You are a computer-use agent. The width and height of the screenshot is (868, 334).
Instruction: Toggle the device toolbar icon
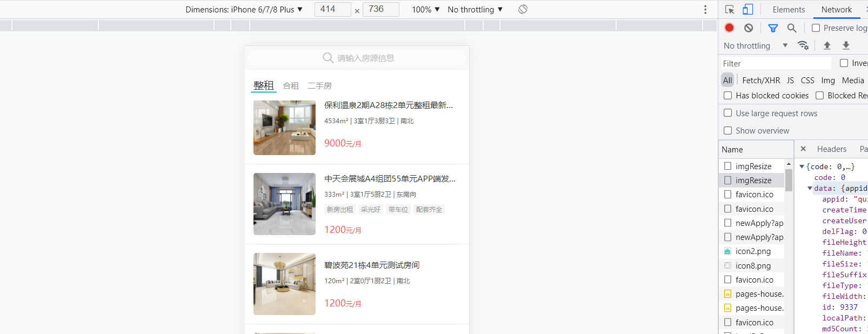(747, 10)
